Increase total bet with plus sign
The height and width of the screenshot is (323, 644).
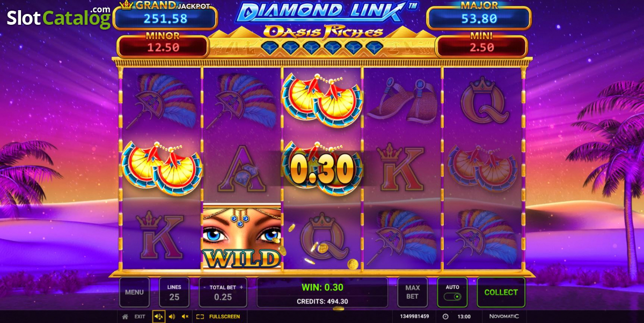[241, 288]
